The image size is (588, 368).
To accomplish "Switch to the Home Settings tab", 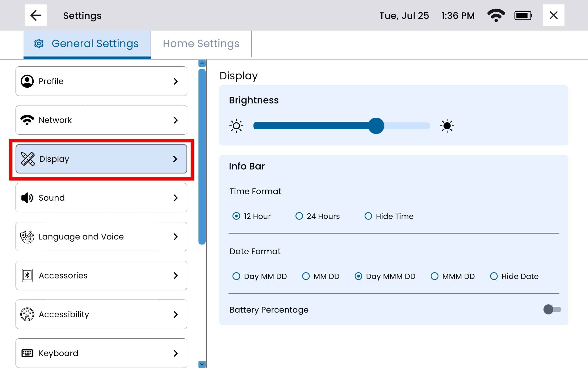I will tap(201, 43).
